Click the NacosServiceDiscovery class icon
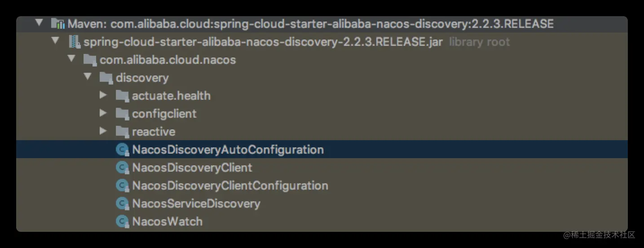Screen dimensions: 644x248 (122, 204)
